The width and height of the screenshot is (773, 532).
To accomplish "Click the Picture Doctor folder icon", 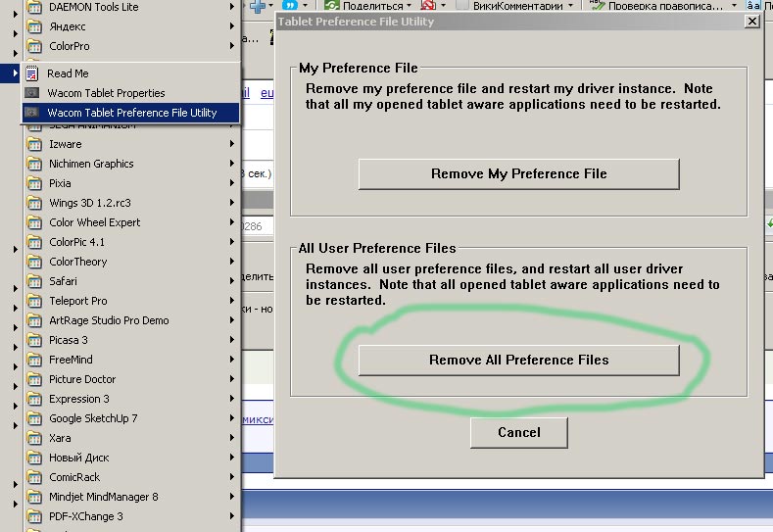I will click(x=34, y=379).
